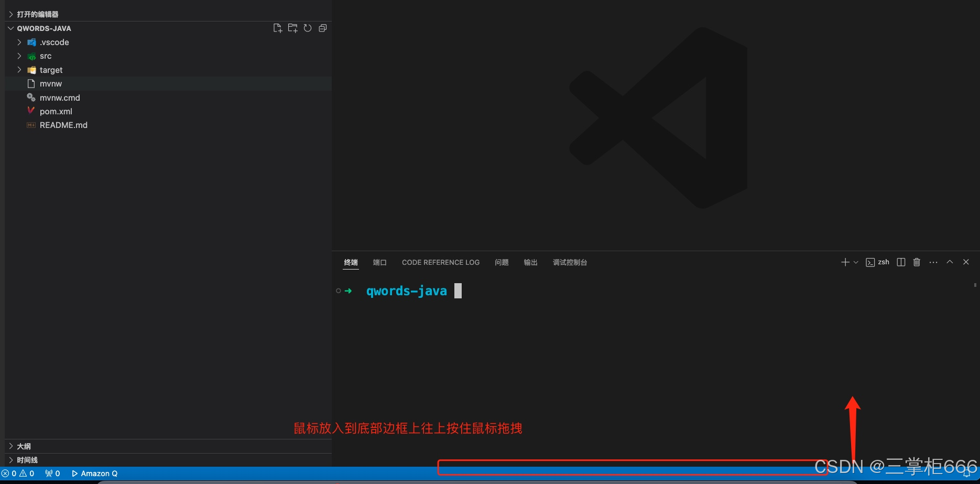This screenshot has width=980, height=484.
Task: Close the terminal panel
Action: click(x=966, y=262)
